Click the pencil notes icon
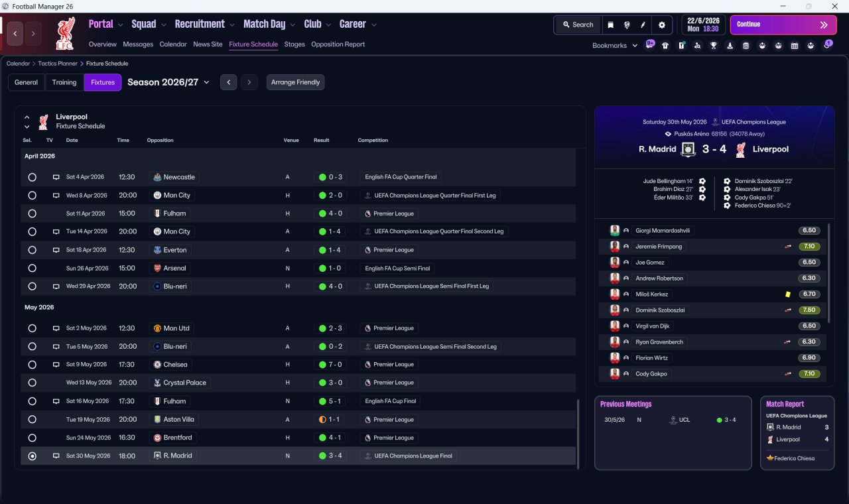This screenshot has height=504, width=849. coord(643,25)
